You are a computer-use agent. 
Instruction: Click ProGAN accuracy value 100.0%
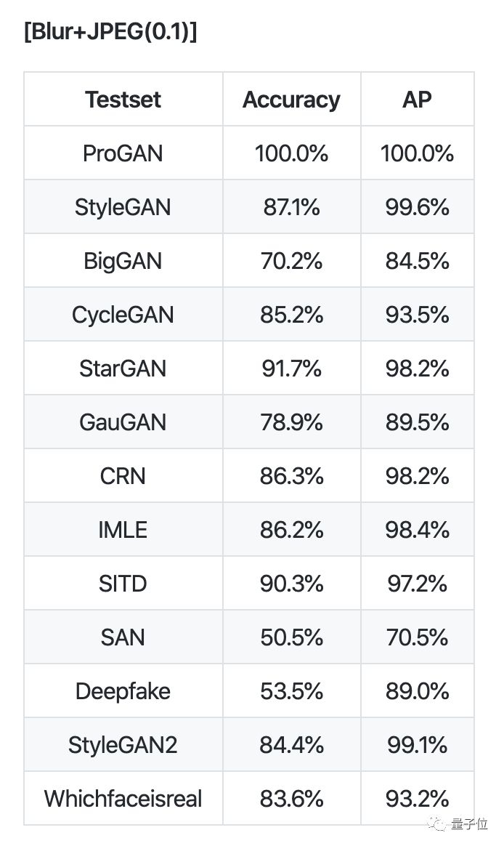pos(291,153)
